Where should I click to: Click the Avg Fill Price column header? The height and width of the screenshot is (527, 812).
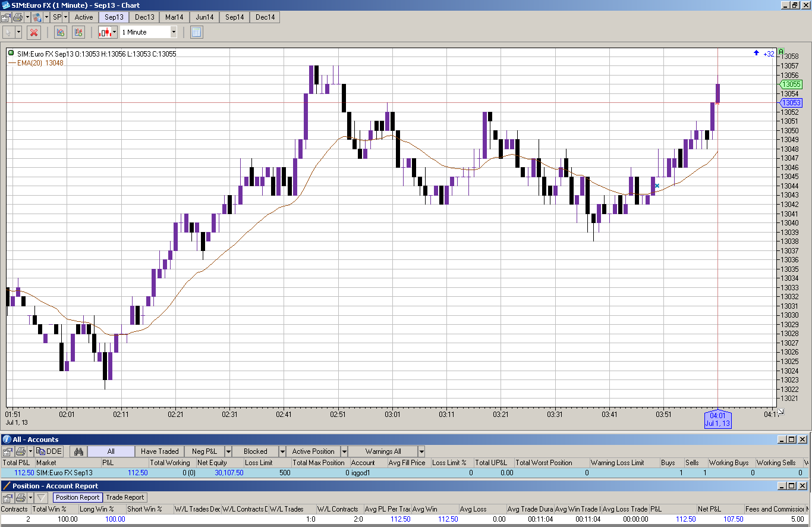[408, 463]
